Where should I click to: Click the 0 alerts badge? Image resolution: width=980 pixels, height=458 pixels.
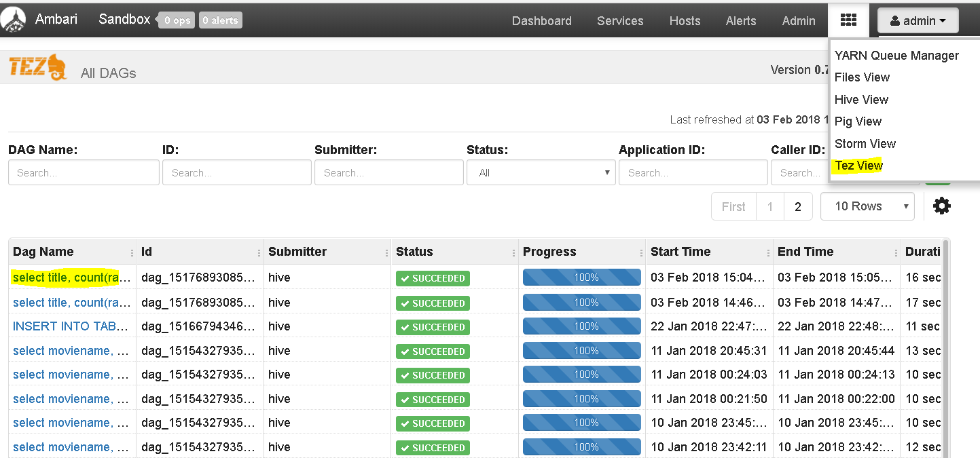[x=221, y=20]
